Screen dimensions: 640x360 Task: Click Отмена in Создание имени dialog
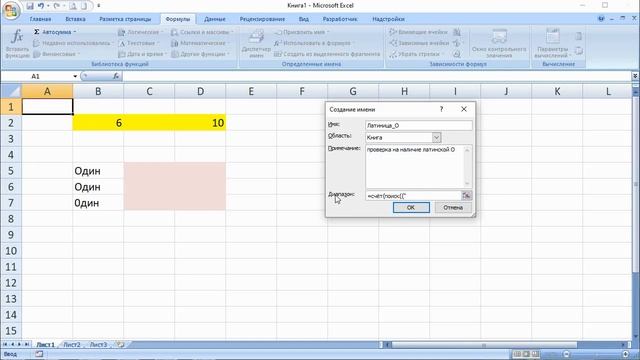453,207
